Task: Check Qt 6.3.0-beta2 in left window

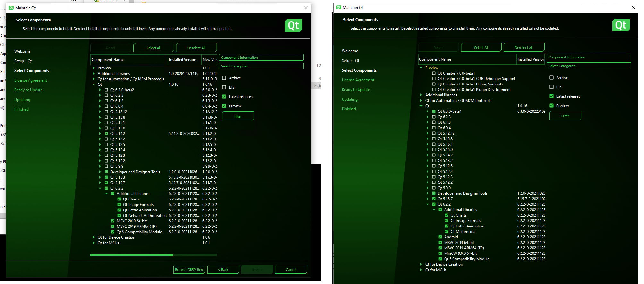Action: click(106, 90)
